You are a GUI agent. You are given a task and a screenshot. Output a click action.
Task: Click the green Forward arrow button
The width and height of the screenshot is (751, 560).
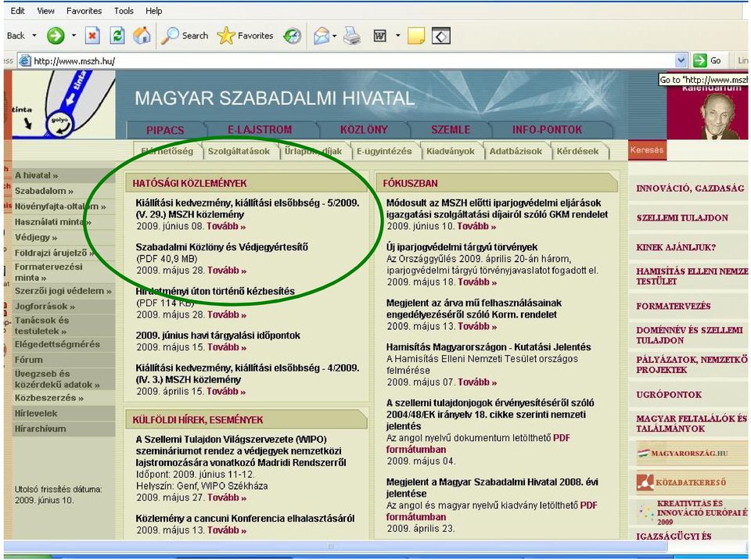click(56, 35)
